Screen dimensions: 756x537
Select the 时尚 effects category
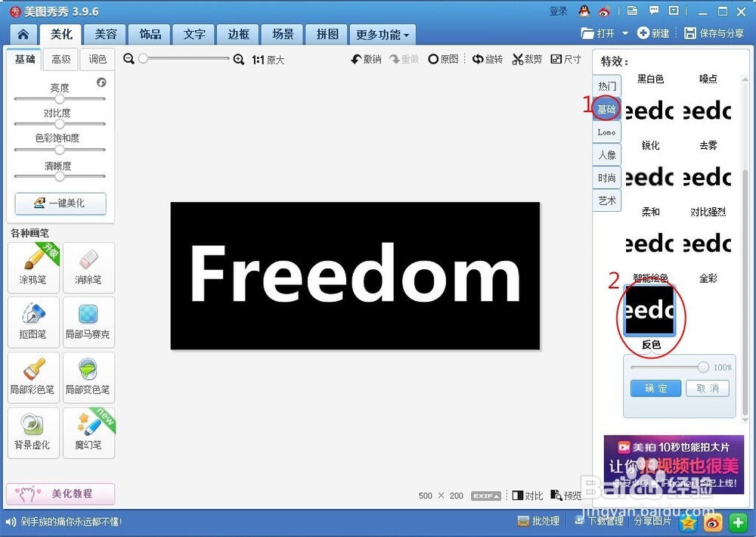coord(606,178)
